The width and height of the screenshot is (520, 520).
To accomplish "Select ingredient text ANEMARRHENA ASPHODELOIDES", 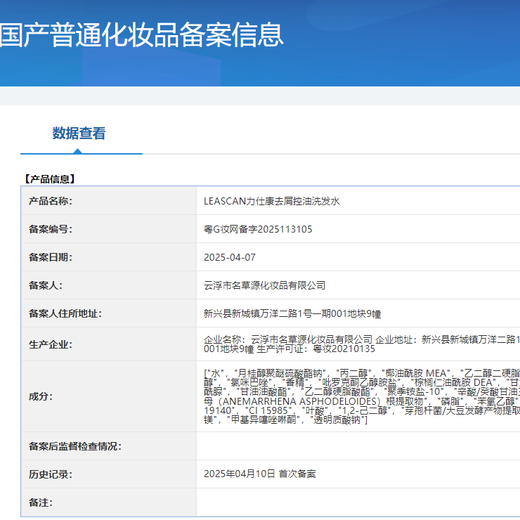I will (x=299, y=401).
